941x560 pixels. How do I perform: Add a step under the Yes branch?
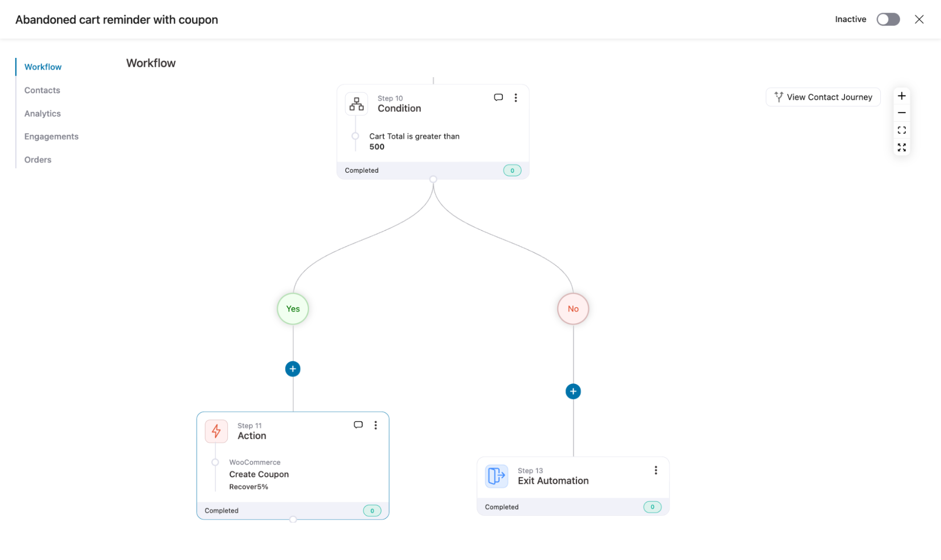point(293,369)
